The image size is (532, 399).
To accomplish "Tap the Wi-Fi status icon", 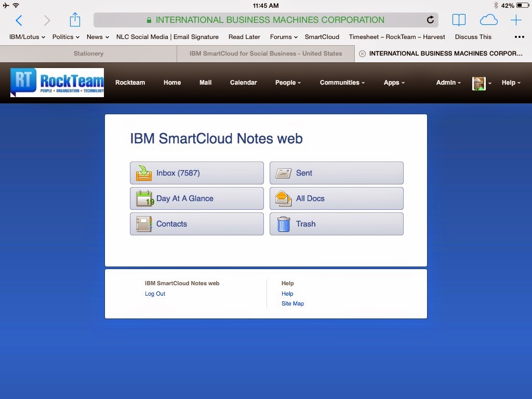I will (x=16, y=5).
